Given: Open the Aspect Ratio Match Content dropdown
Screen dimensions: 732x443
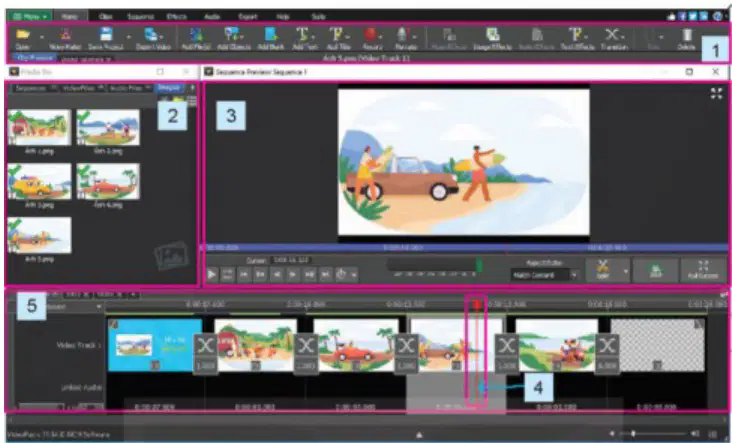Looking at the screenshot, I should [x=544, y=275].
